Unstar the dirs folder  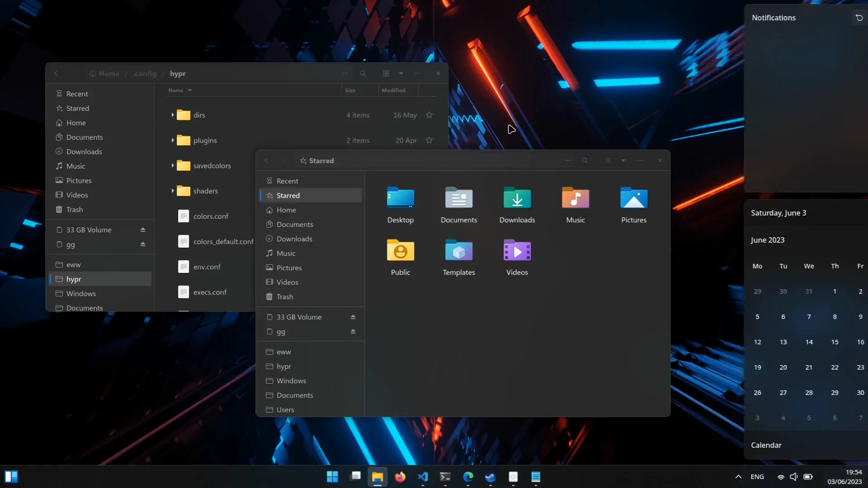coord(429,115)
